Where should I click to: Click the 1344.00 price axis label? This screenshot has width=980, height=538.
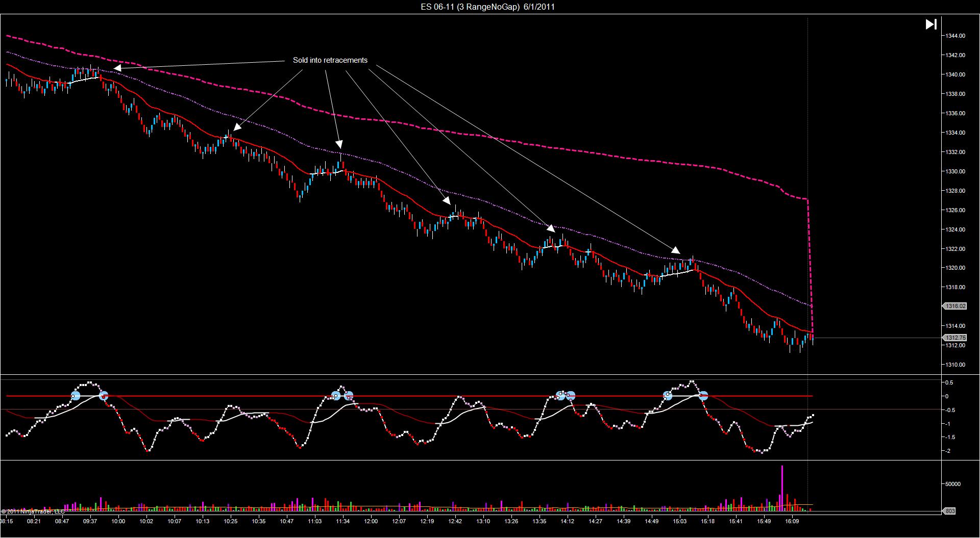[x=955, y=36]
